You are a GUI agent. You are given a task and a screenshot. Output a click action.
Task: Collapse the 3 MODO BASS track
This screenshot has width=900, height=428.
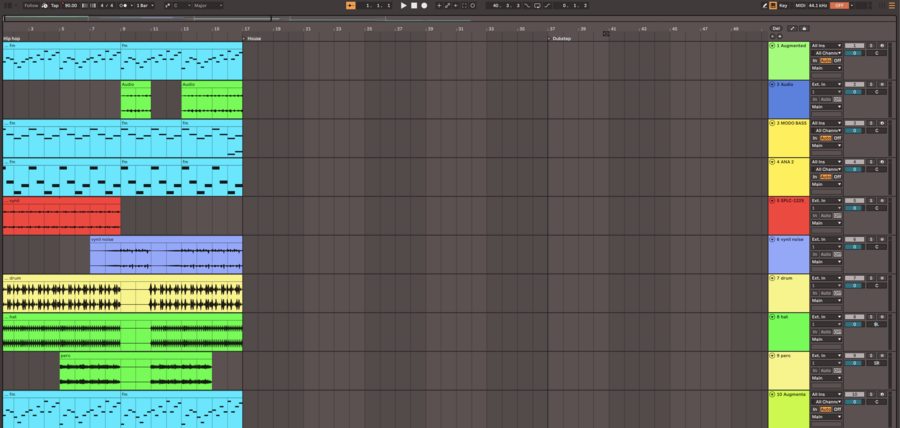pos(772,123)
